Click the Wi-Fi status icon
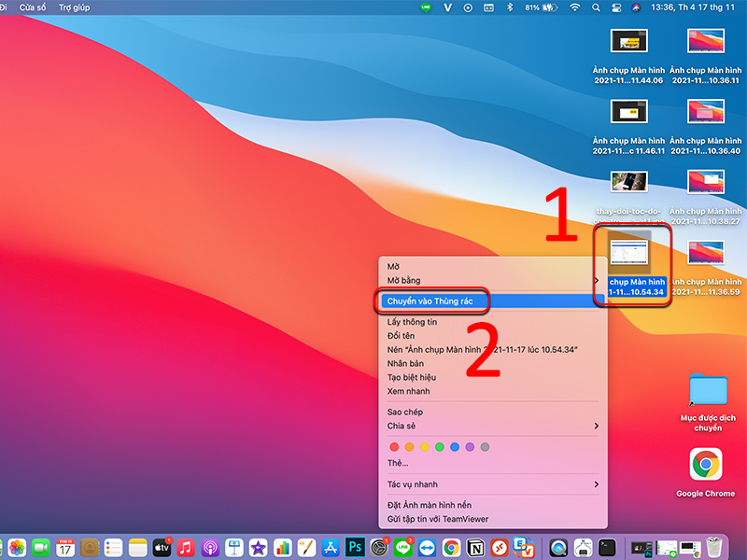Image resolution: width=747 pixels, height=560 pixels. (x=575, y=7)
